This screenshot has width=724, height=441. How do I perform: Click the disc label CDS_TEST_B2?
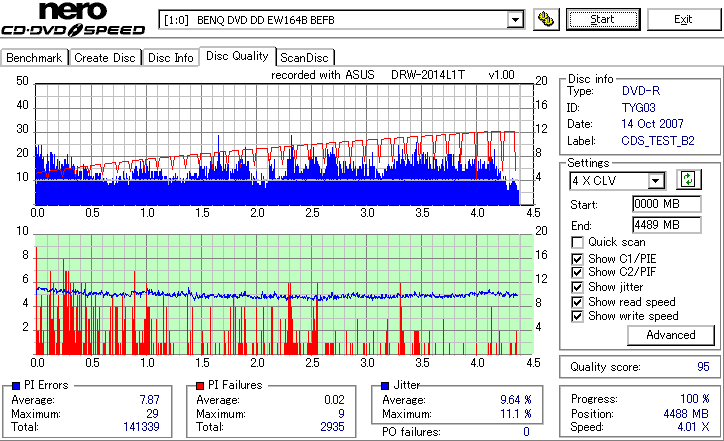658,141
